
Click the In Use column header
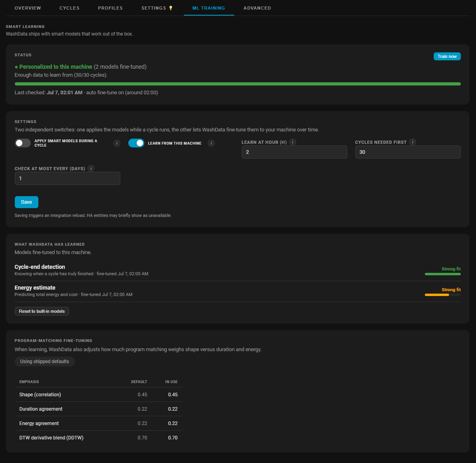[171, 382]
